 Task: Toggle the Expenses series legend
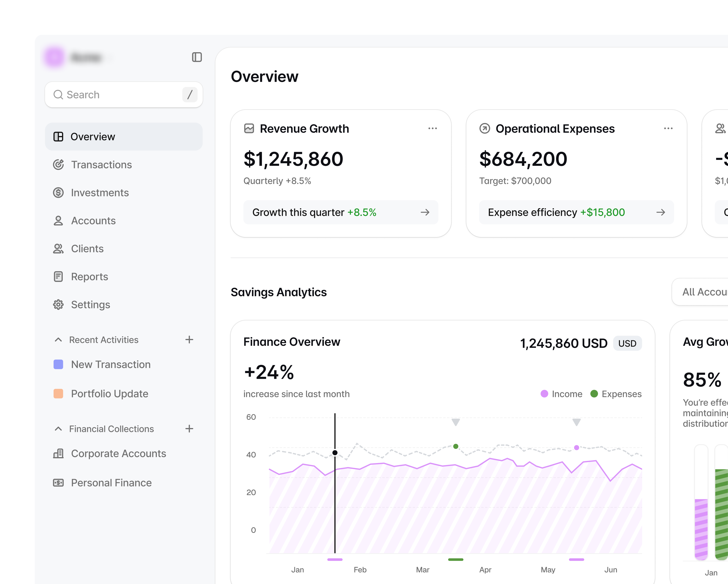coord(616,394)
